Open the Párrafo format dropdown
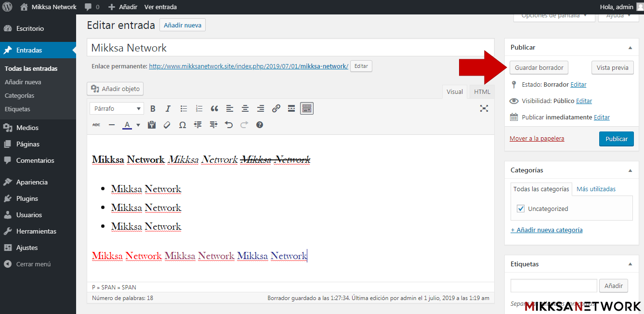 117,109
